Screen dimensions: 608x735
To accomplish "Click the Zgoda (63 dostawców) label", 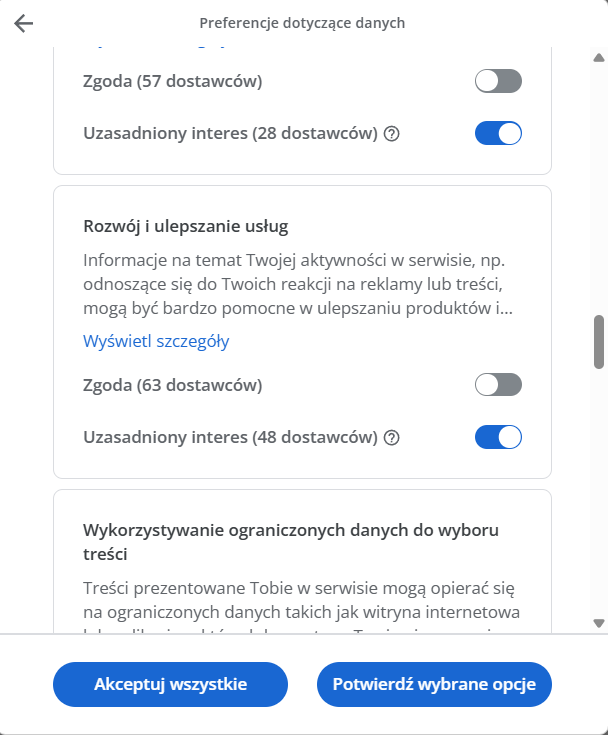I will [x=173, y=385].
